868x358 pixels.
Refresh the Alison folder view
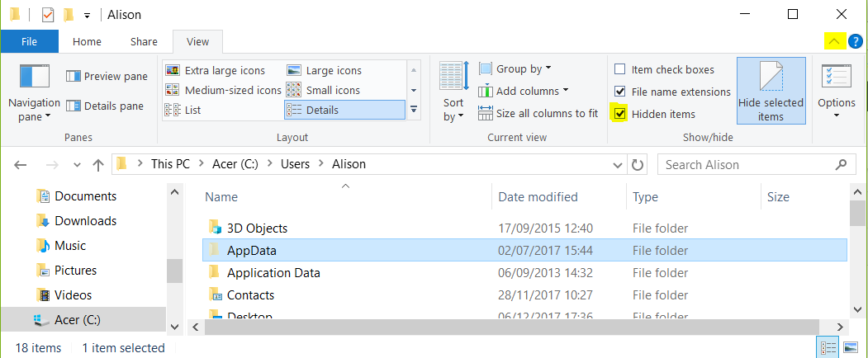637,164
